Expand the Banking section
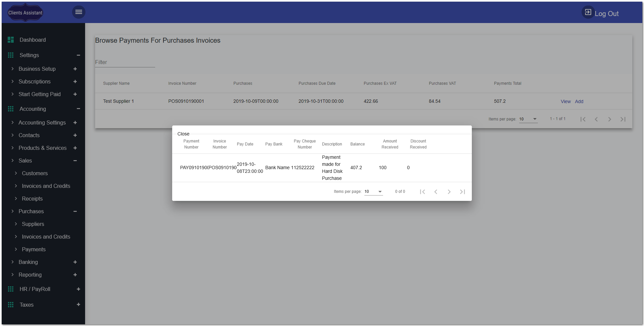The image size is (644, 326). (x=75, y=262)
